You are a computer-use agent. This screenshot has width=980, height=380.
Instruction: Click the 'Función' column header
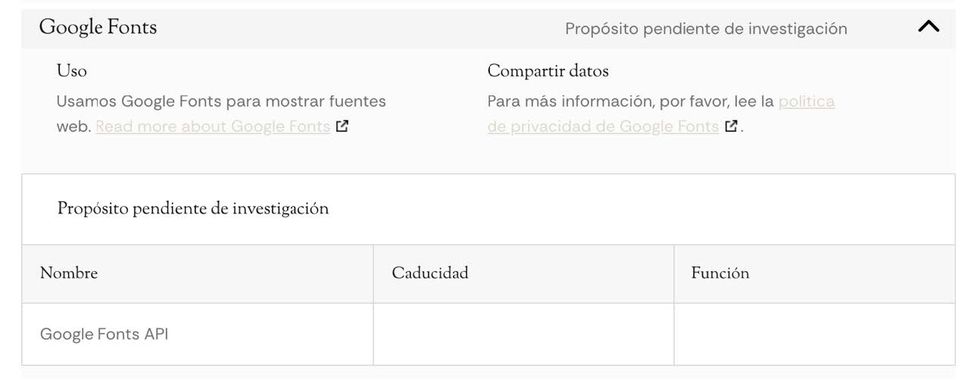point(719,273)
